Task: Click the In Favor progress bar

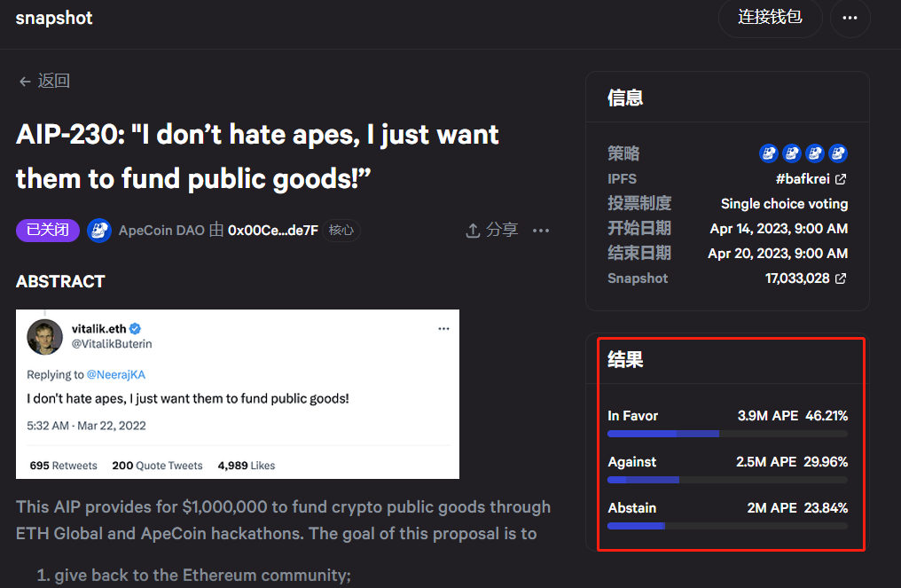Action: 727,434
